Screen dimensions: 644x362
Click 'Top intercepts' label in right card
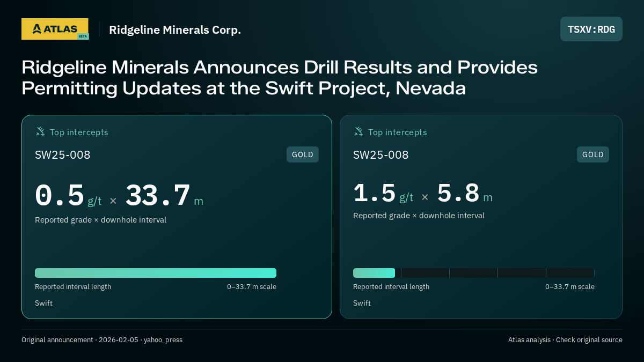[397, 132]
